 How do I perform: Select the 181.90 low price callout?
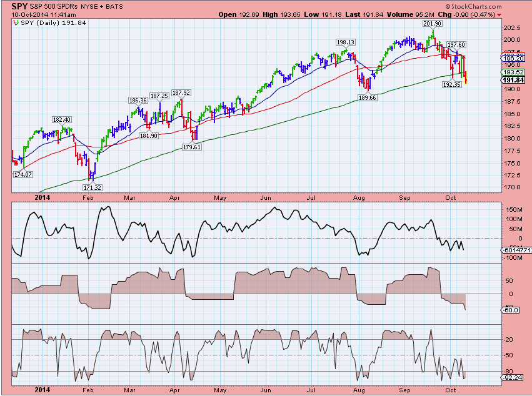[x=149, y=136]
